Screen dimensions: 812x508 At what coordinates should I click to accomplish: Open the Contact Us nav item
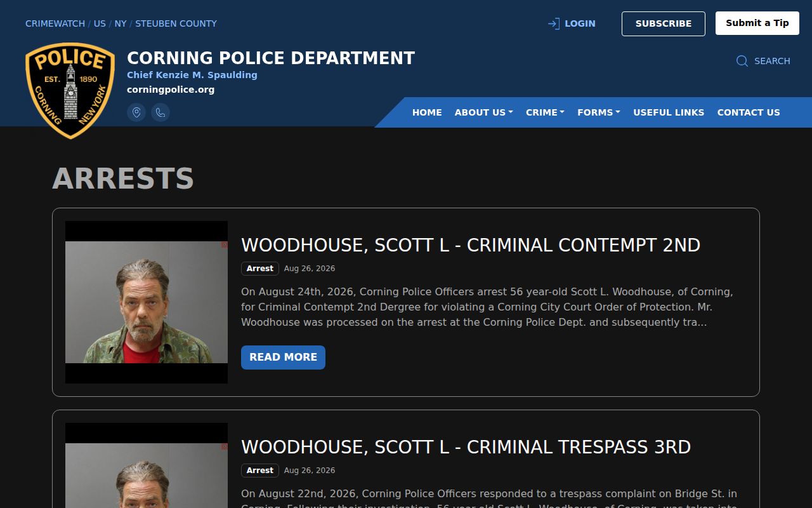[x=749, y=112]
